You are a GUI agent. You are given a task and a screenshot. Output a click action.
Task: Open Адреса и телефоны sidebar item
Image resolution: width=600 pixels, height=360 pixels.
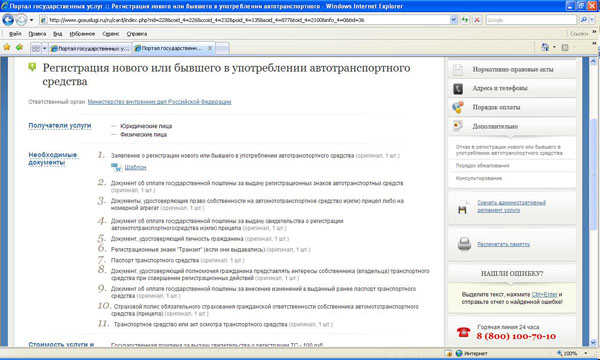click(512, 88)
